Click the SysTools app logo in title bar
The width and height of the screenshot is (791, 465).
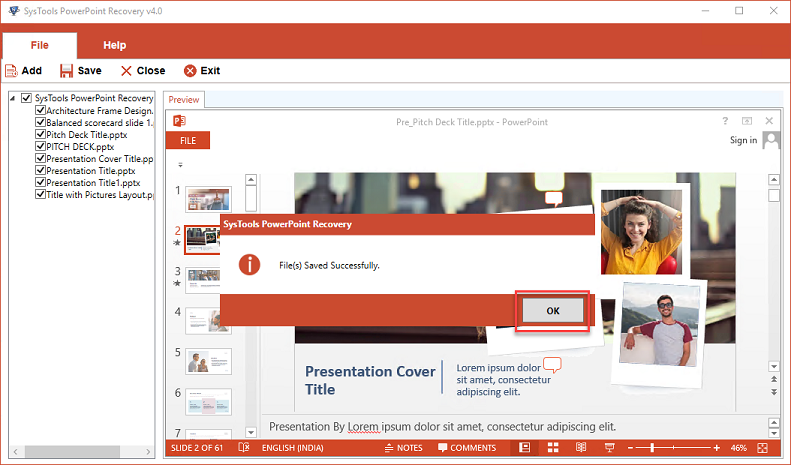(14, 11)
